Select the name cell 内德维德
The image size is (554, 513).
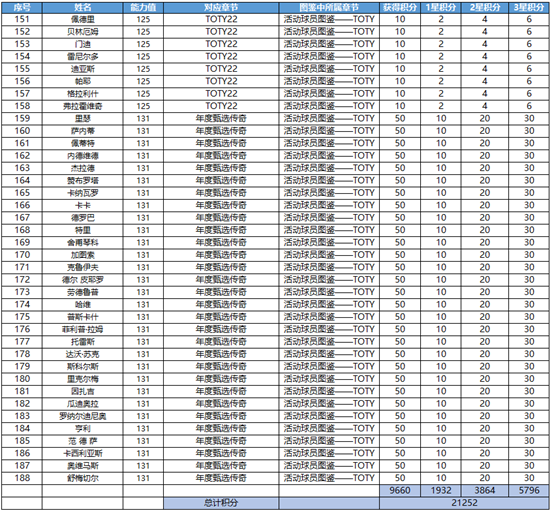coord(83,156)
